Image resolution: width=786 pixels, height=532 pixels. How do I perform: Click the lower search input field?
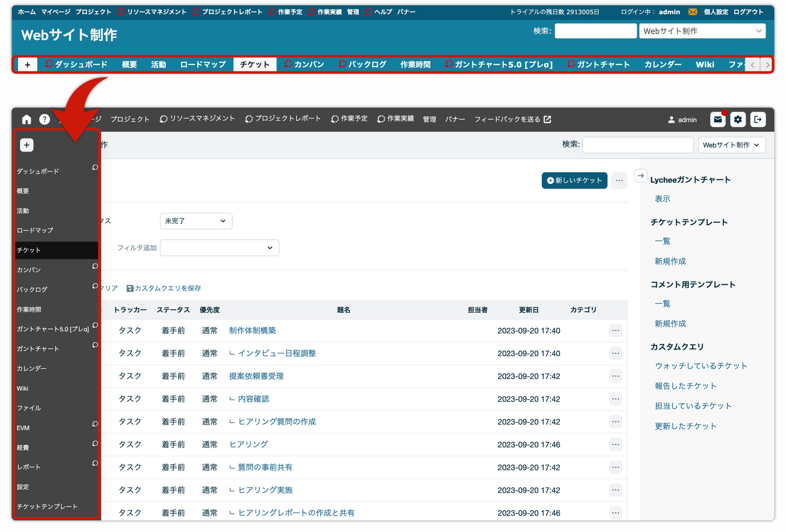[637, 145]
